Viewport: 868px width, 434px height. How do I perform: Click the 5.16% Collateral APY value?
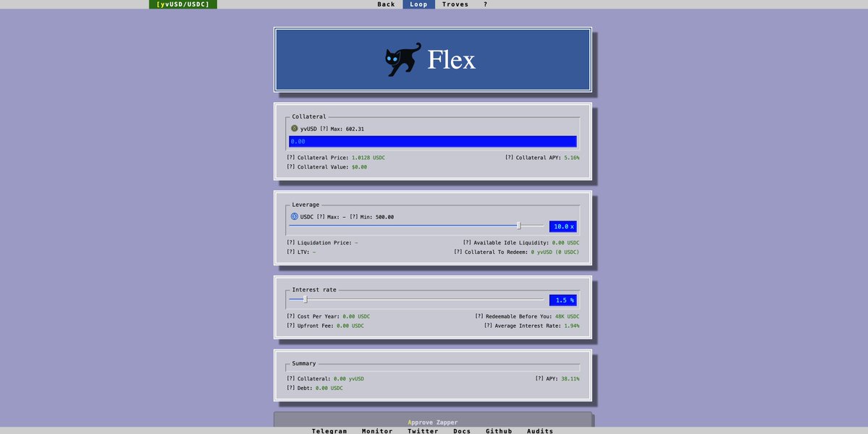pyautogui.click(x=572, y=158)
